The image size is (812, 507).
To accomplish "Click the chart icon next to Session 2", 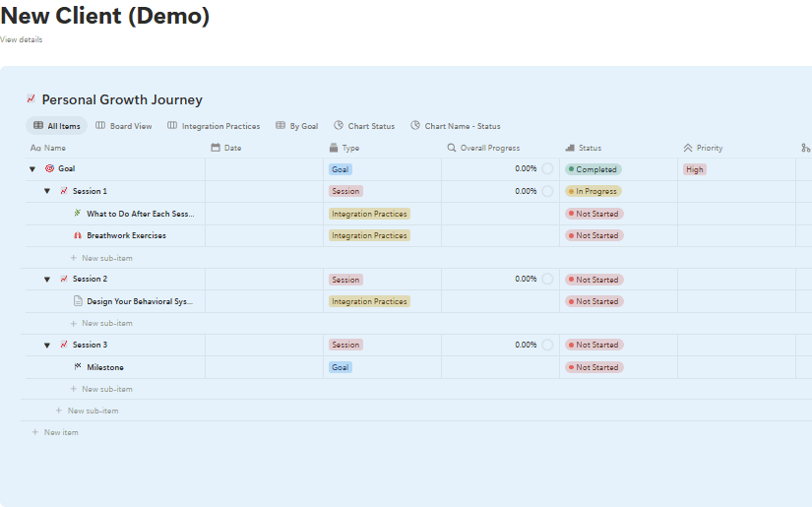I will [x=64, y=279].
